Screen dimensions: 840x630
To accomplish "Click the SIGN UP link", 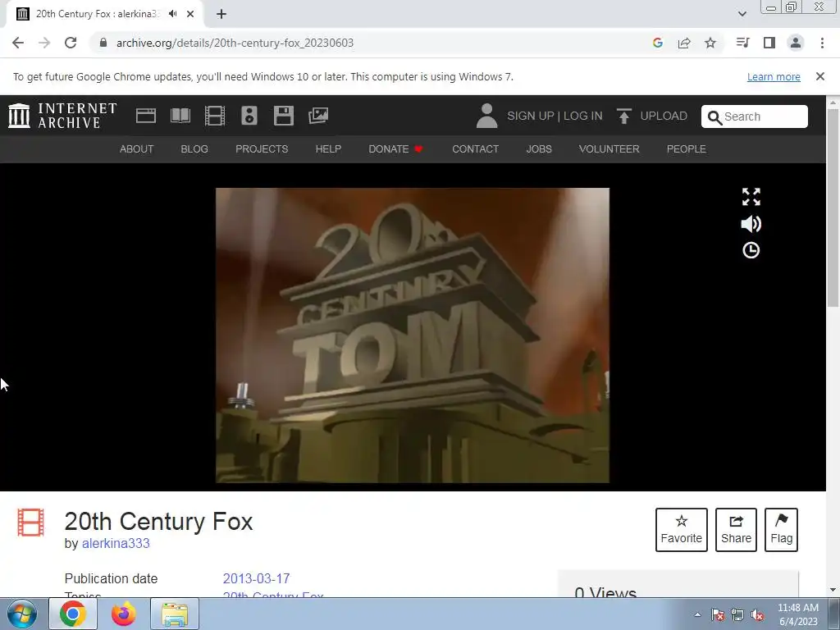I will (531, 116).
